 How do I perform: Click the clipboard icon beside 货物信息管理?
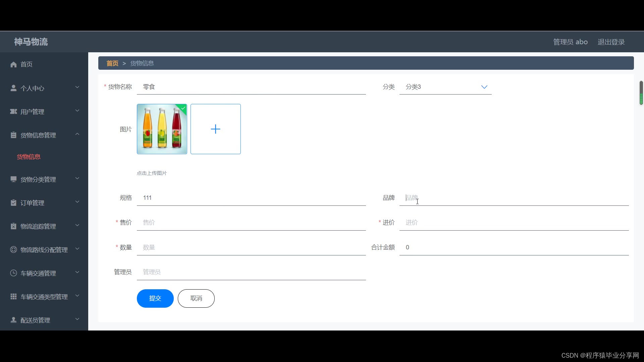[13, 135]
